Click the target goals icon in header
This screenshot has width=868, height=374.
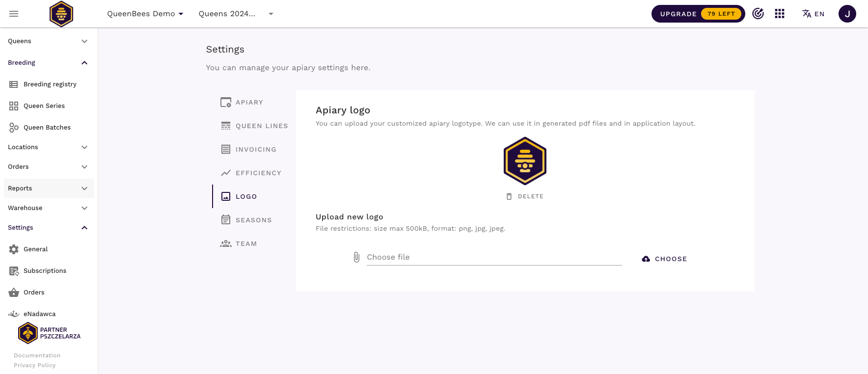758,14
